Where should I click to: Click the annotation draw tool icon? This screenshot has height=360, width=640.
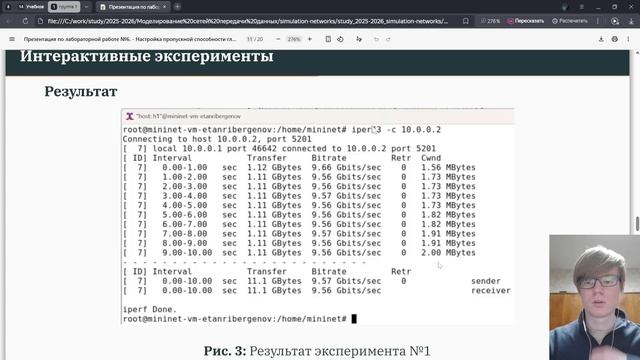point(359,39)
